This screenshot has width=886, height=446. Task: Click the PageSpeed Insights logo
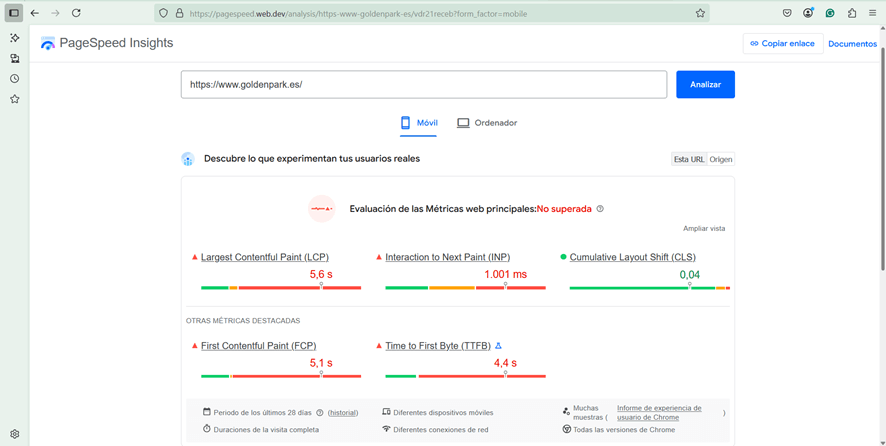coord(107,44)
